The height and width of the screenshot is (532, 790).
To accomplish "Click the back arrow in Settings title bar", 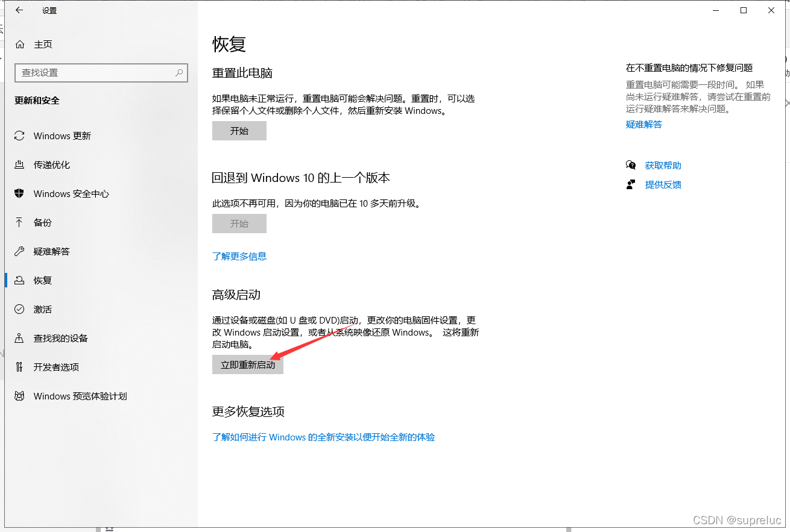I will pos(19,10).
